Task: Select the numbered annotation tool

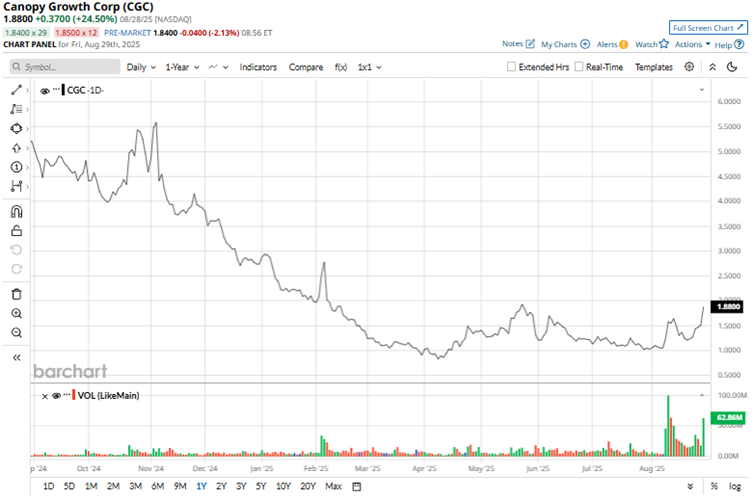Action: (x=16, y=167)
